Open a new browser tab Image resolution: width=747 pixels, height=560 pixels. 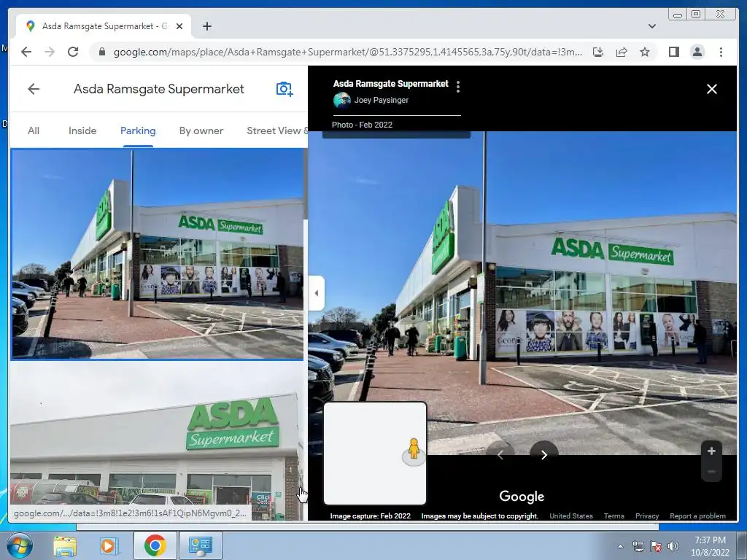click(206, 26)
